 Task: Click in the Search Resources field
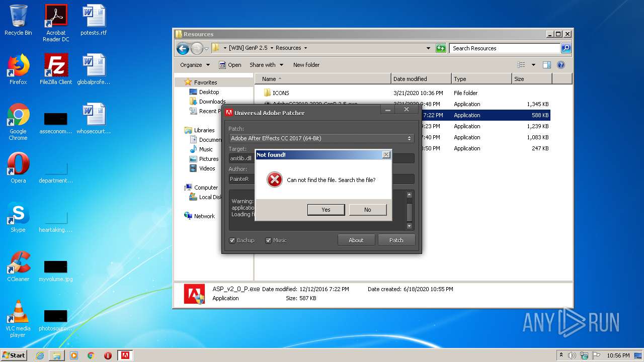tap(505, 48)
